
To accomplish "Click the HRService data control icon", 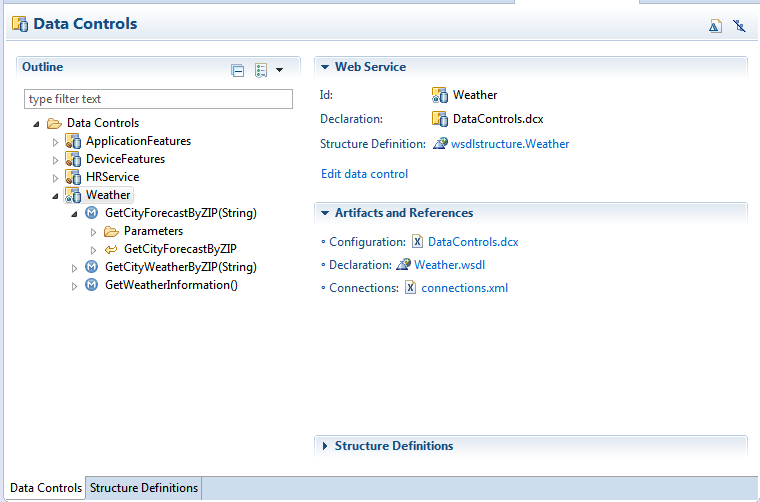I will (73, 177).
